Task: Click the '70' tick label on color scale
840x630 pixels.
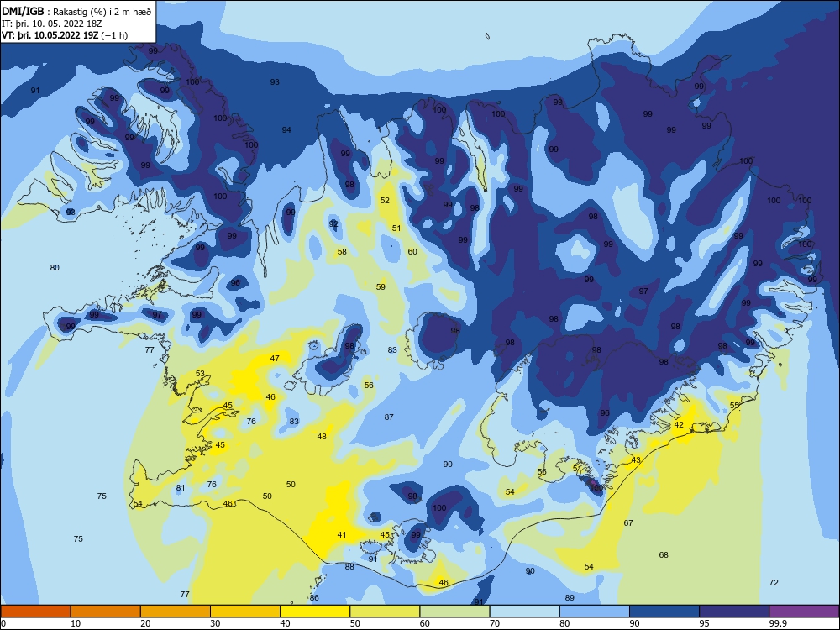Action: click(x=495, y=623)
